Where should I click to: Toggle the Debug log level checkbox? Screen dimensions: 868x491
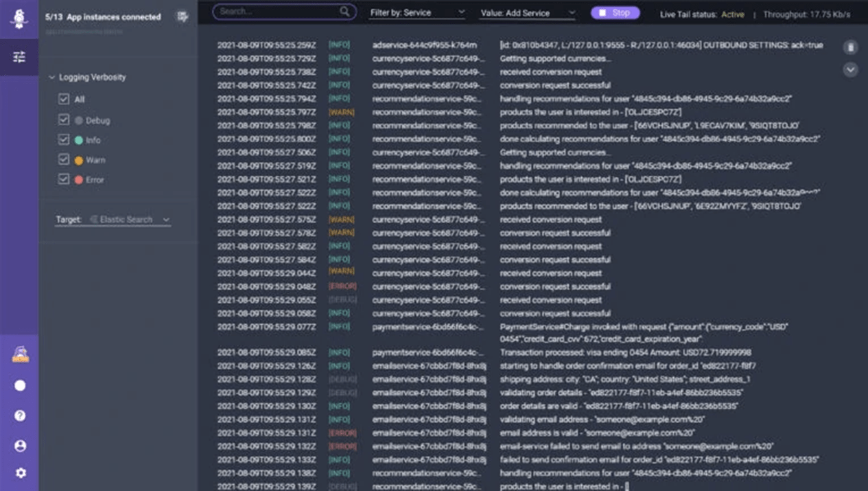64,120
